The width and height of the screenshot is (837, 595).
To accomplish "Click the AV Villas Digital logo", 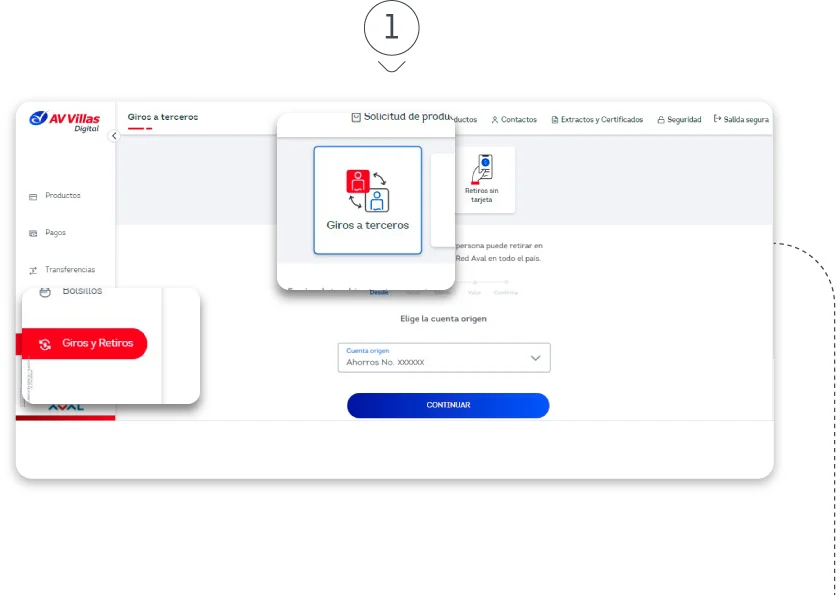I will point(65,120).
